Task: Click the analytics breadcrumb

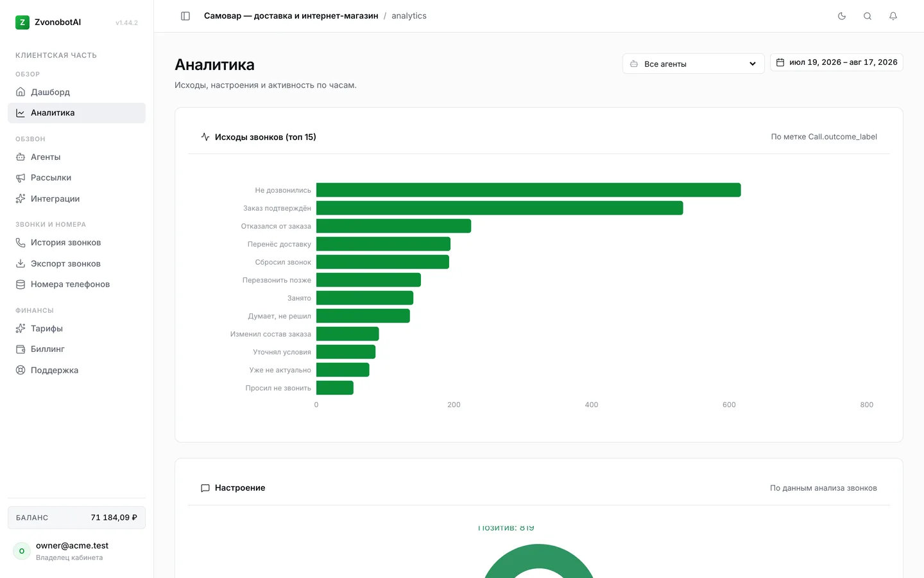Action: pos(409,16)
